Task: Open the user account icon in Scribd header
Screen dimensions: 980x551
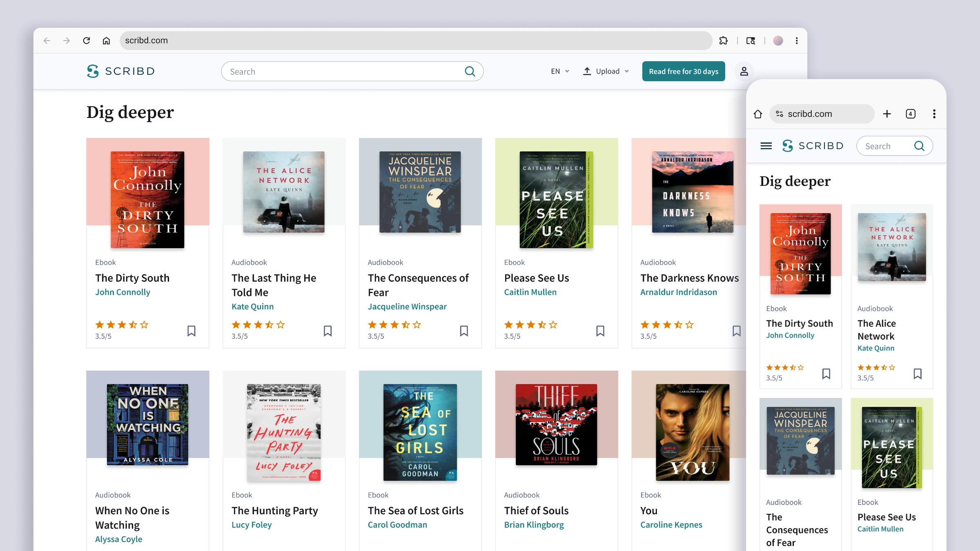Action: coord(744,71)
